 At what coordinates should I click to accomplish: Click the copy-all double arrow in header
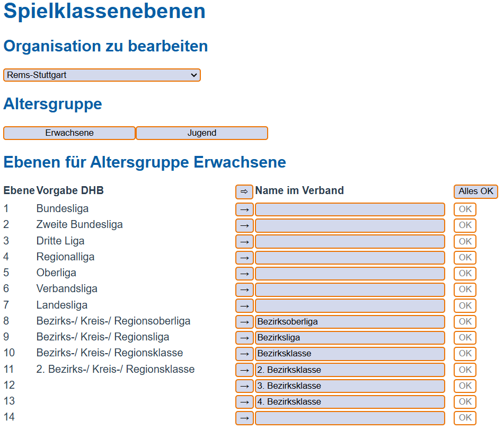tap(244, 191)
